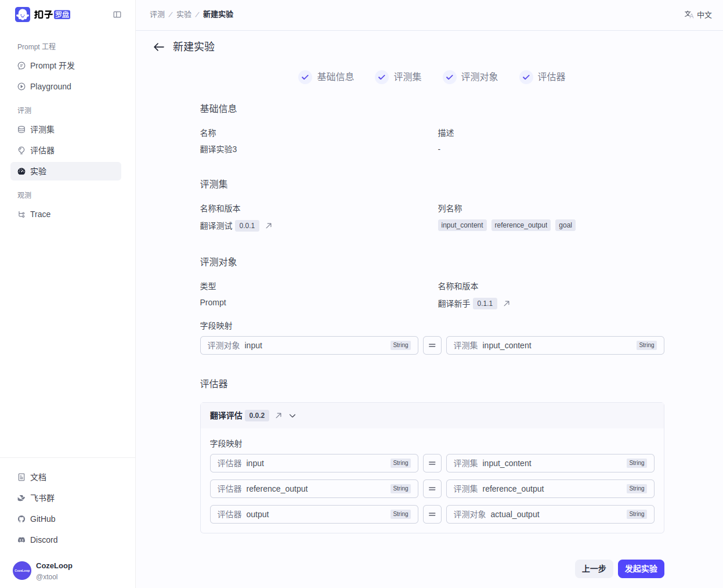Screen dimensions: 723x588
Task: Navigate to Trace under 观测
Action: [x=40, y=214]
